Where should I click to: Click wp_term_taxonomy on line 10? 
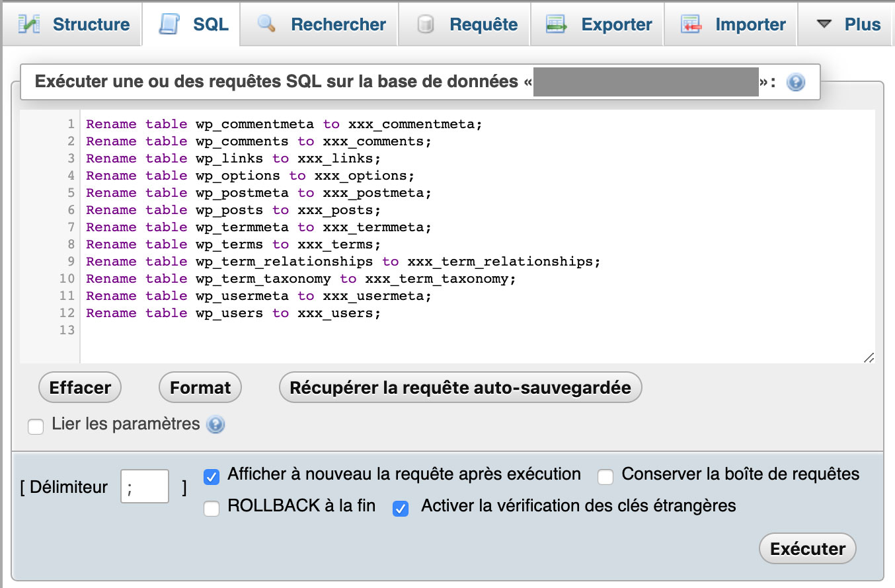pos(263,279)
